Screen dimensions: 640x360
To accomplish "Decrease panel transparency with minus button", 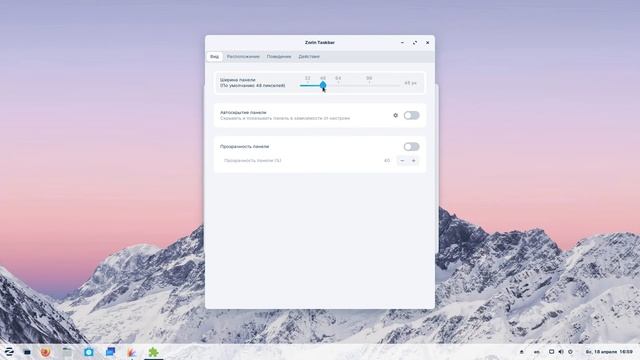I will [402, 161].
